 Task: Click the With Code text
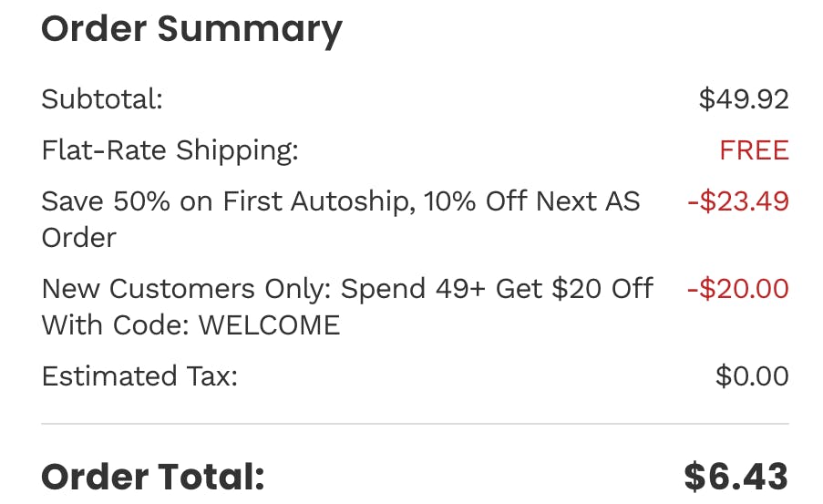pos(116,325)
